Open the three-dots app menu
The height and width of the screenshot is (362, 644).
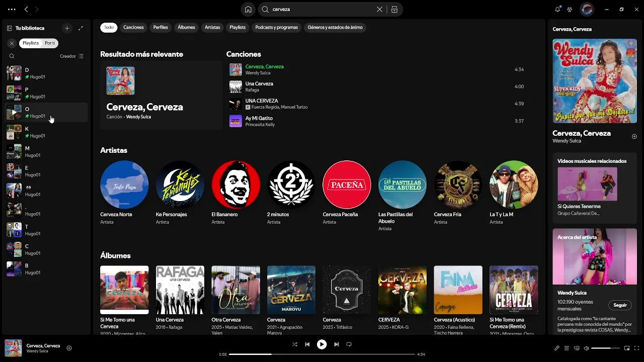click(12, 9)
